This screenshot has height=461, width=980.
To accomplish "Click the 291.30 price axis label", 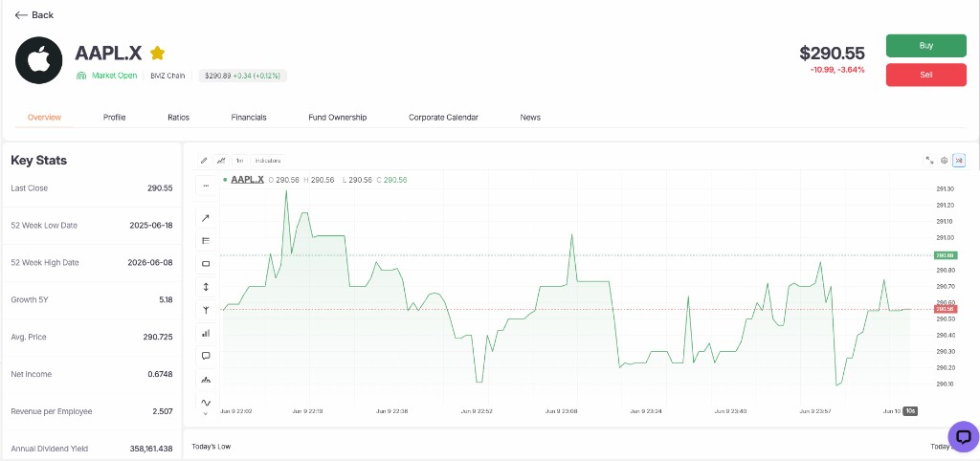I will (945, 188).
